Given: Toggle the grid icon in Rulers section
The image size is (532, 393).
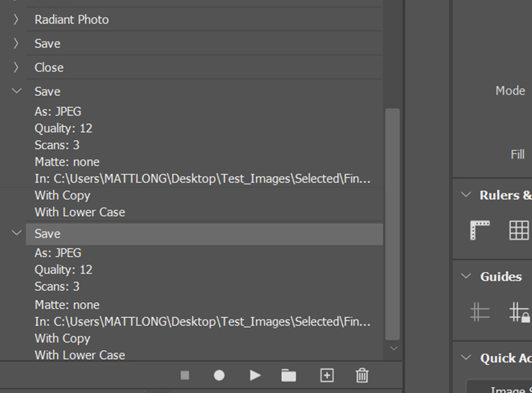Looking at the screenshot, I should [519, 230].
